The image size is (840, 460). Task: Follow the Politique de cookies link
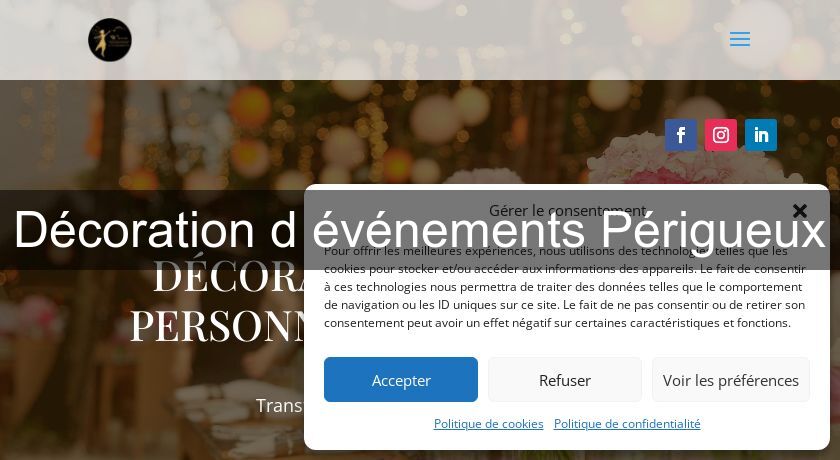489,424
